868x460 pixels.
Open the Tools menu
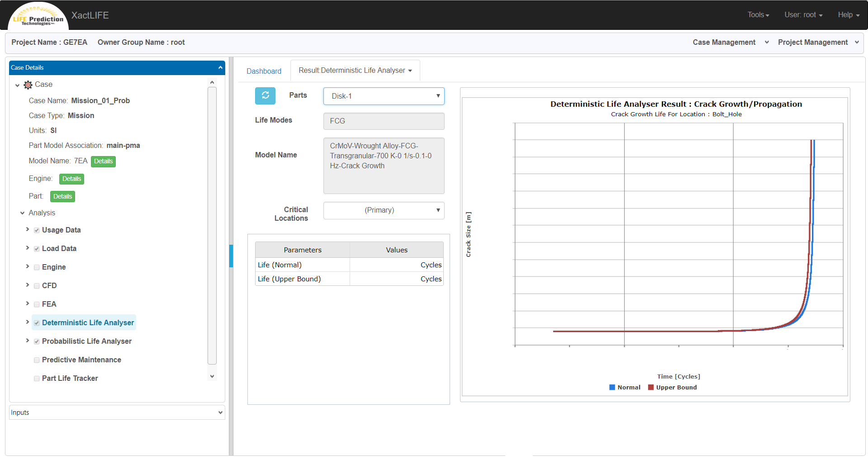[758, 15]
